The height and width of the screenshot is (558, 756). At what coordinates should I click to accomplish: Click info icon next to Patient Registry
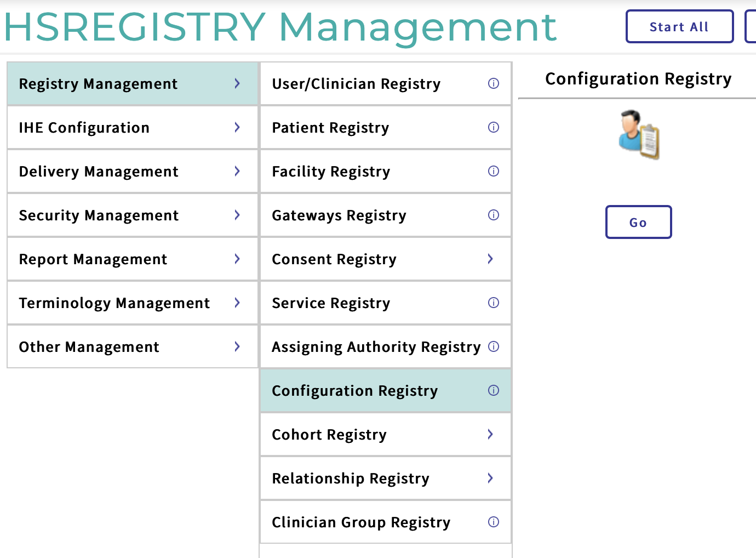click(494, 127)
